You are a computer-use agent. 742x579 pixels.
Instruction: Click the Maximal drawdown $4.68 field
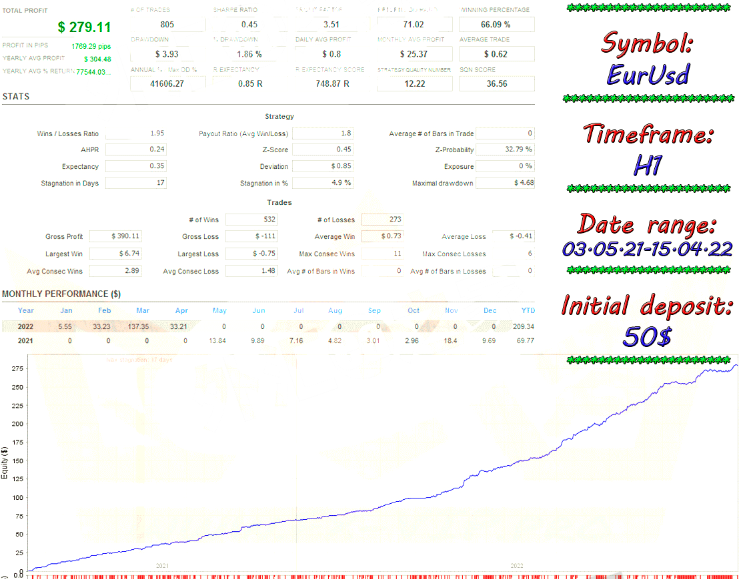click(505, 183)
